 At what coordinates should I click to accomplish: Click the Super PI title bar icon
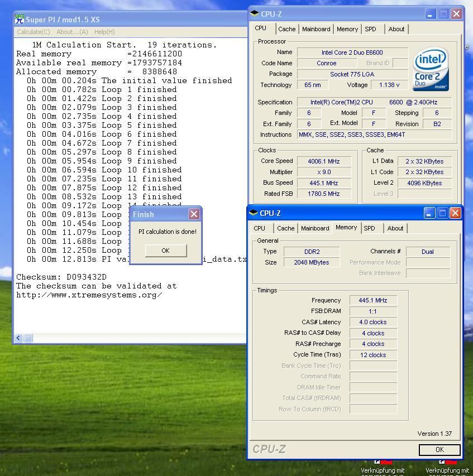point(19,19)
